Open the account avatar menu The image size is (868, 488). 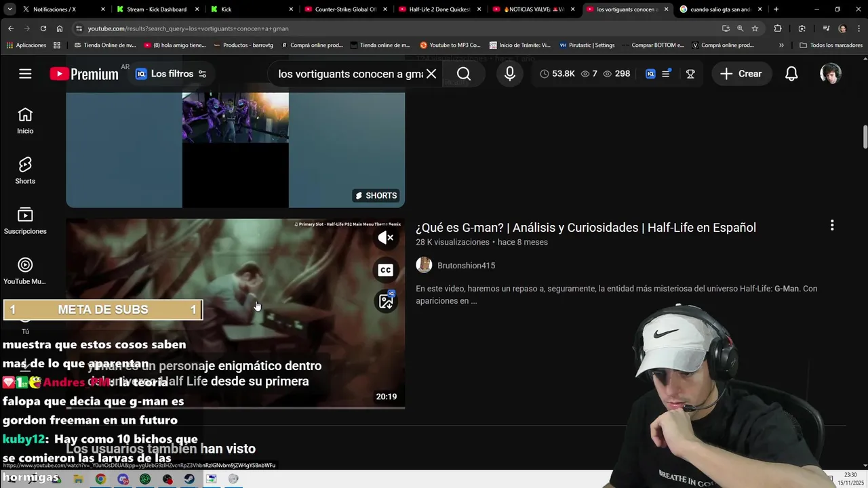pos(830,74)
